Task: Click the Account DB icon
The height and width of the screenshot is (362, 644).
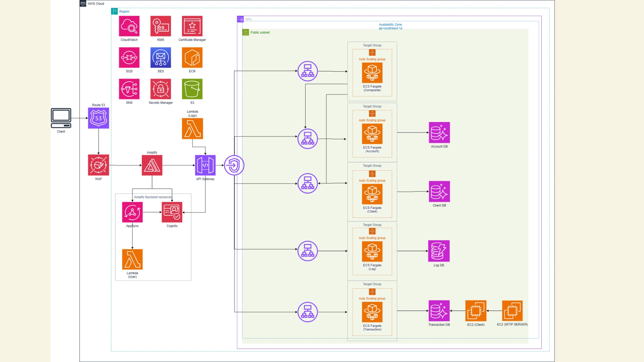Action: point(439,133)
